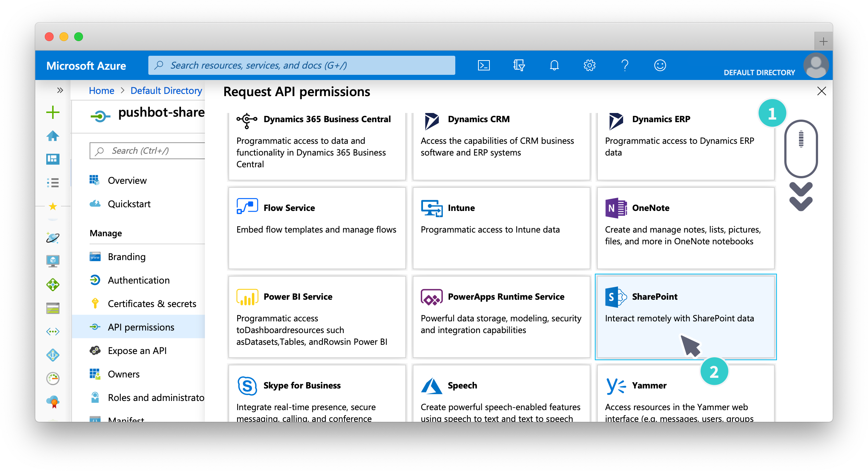Open Load balancers green diamond sidebar icon
Screen dimensions: 868x471
[53, 285]
